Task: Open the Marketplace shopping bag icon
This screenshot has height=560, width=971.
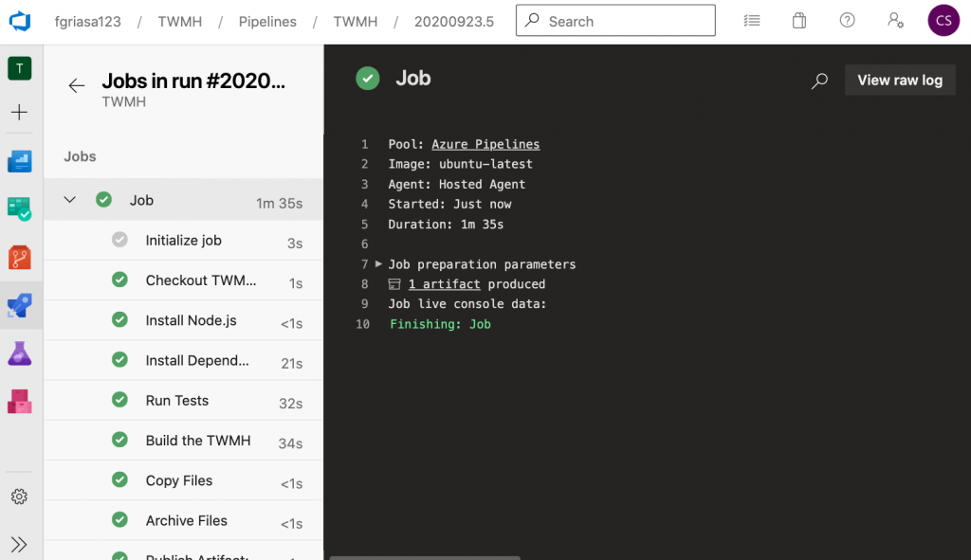Action: (799, 21)
